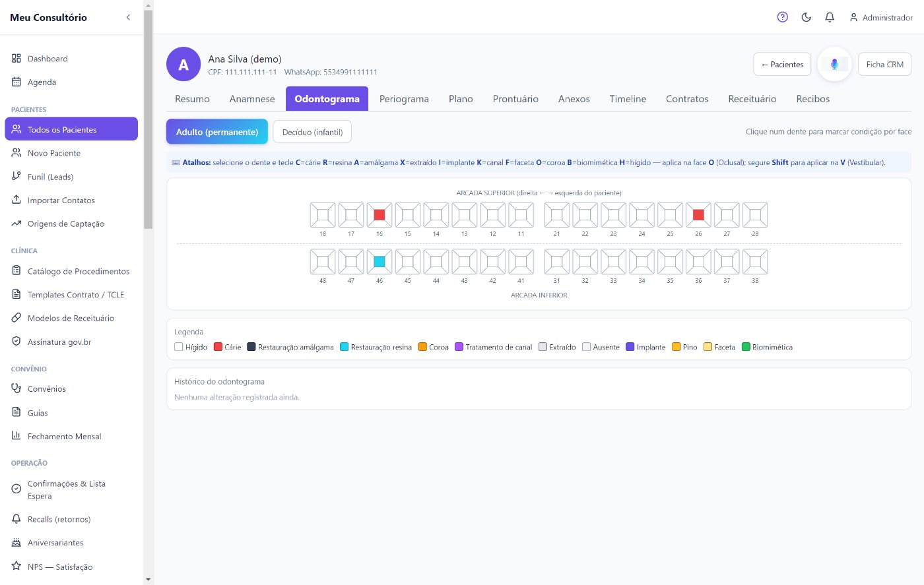Open Aniversariantes page
This screenshot has width=924, height=585.
pos(71,543)
